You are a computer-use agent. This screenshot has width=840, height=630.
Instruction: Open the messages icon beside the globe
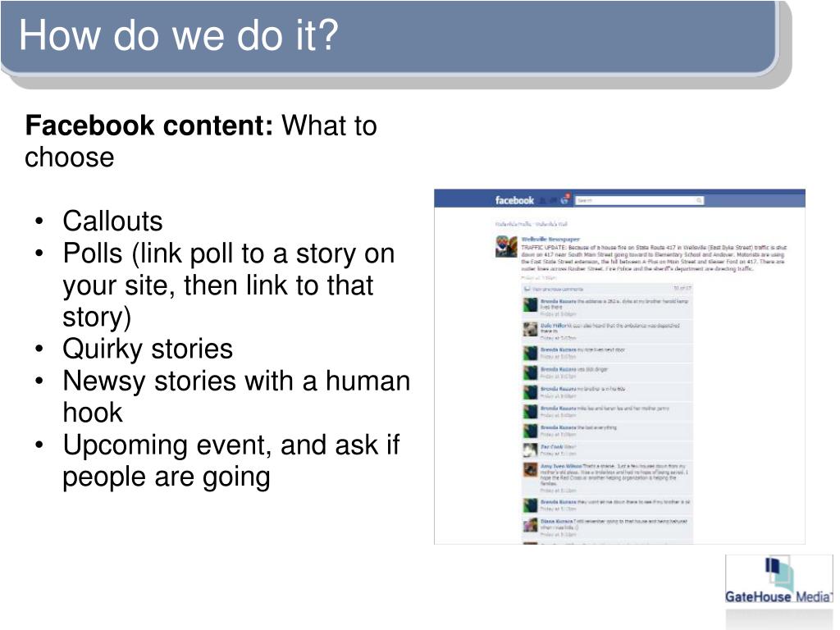553,201
